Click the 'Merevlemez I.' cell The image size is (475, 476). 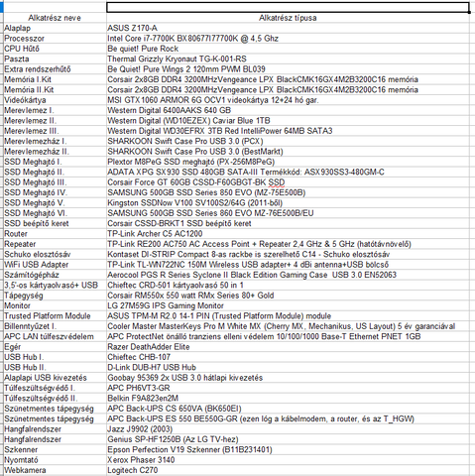pos(55,110)
